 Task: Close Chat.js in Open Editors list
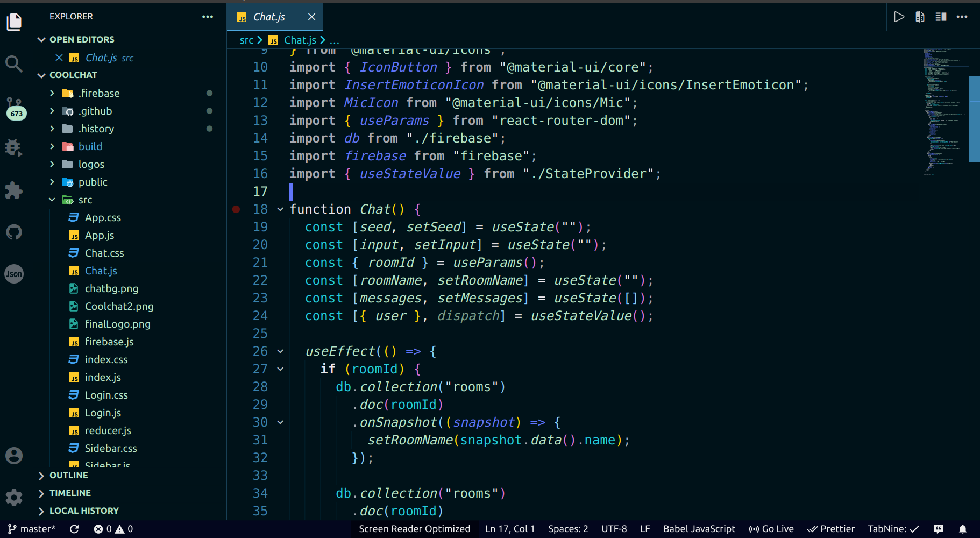(59, 58)
